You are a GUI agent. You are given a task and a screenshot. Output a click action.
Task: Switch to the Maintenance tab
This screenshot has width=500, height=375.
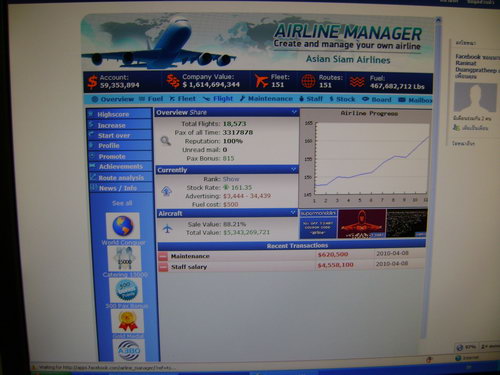click(x=266, y=99)
